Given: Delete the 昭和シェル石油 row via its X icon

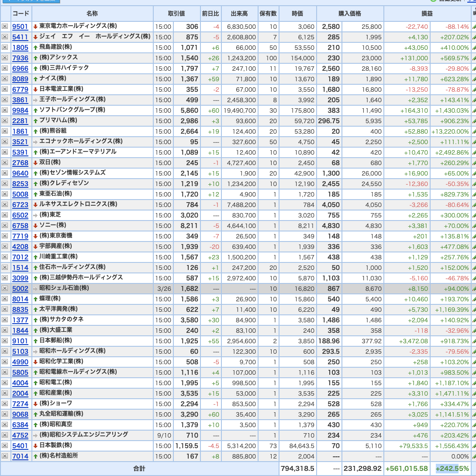Looking at the screenshot, I should [x=4, y=288].
